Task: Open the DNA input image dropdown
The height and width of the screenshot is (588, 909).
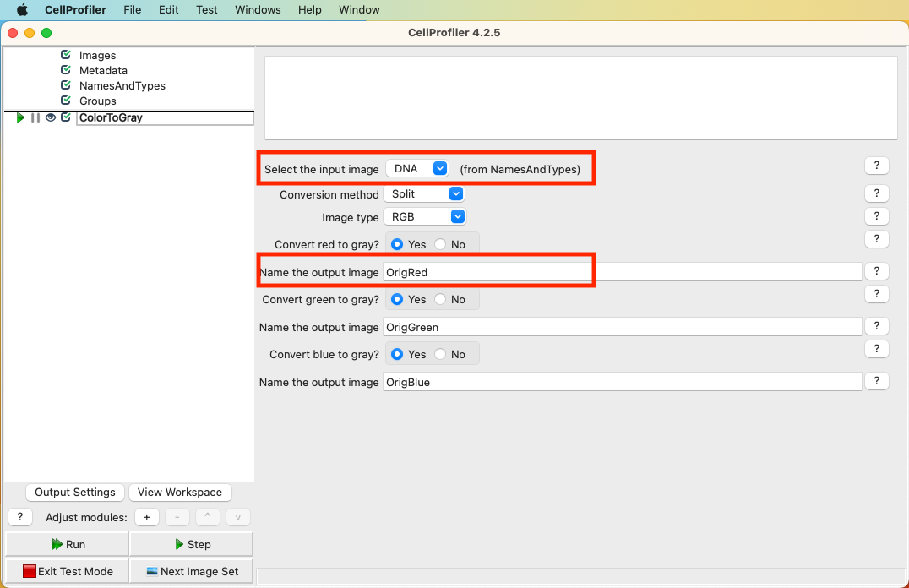Action: [x=417, y=169]
